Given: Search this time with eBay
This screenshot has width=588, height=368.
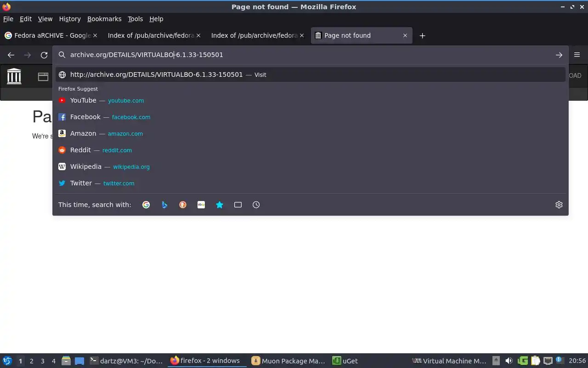Looking at the screenshot, I should click(201, 205).
